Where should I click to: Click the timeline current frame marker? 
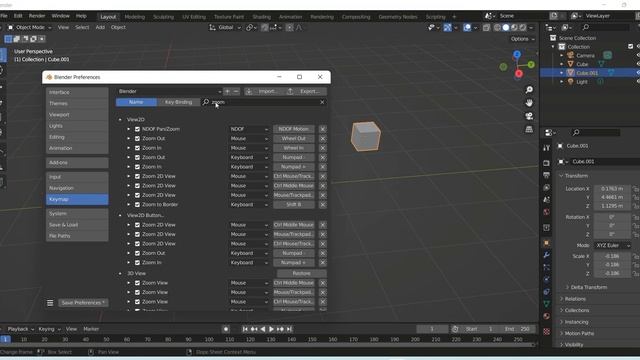click(5, 339)
